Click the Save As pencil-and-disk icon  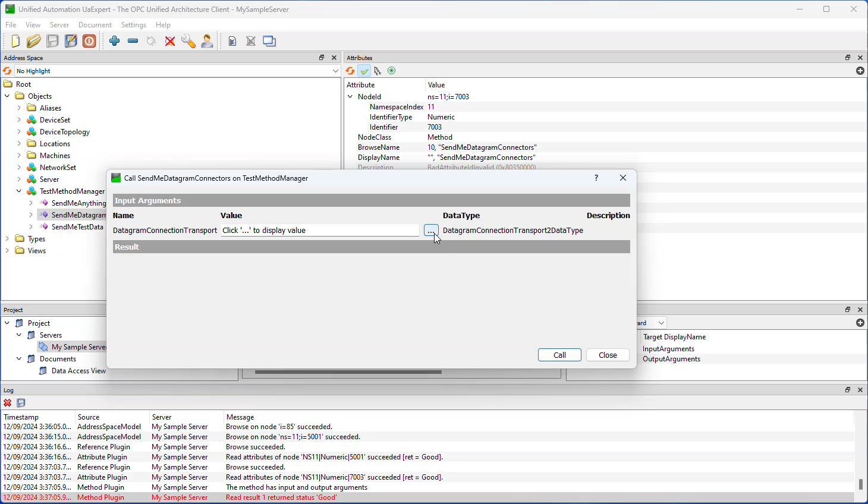[71, 41]
